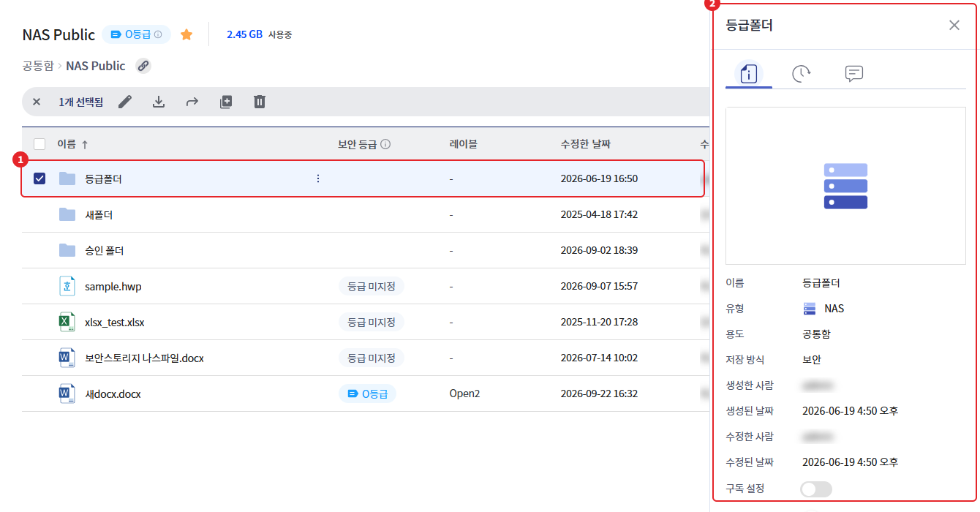Click the favorite star next to NAS Public
This screenshot has width=980, height=512.
click(x=186, y=34)
